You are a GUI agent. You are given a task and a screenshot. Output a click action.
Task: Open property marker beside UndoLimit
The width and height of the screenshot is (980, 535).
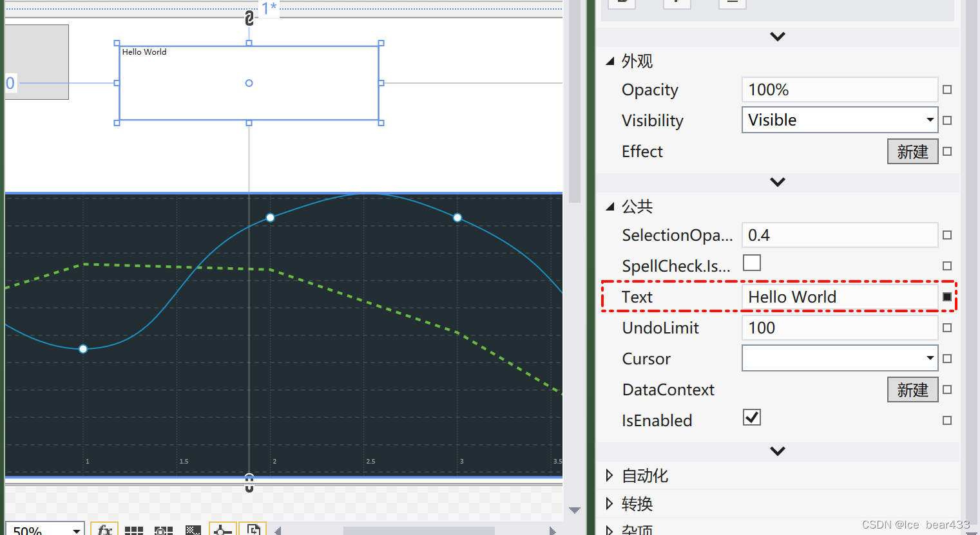947,328
